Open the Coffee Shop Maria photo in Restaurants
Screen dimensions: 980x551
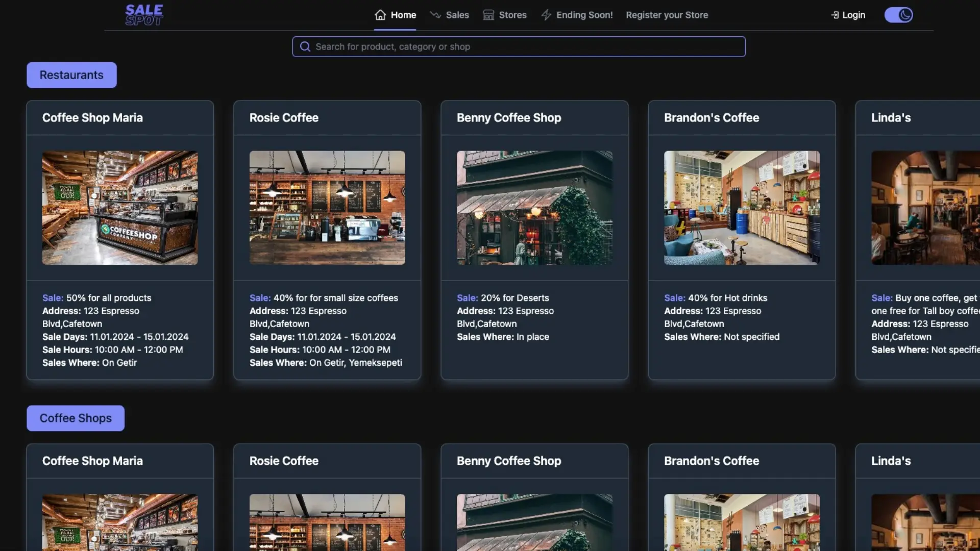click(x=120, y=208)
